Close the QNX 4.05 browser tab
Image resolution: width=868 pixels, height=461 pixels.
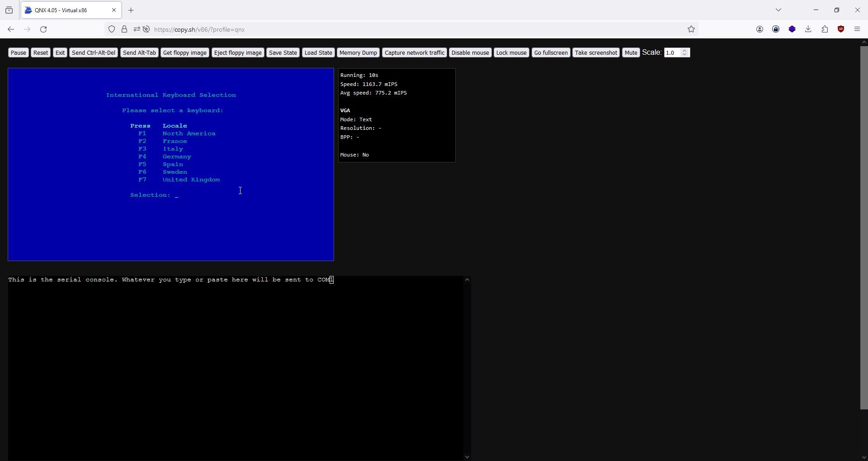pos(114,10)
